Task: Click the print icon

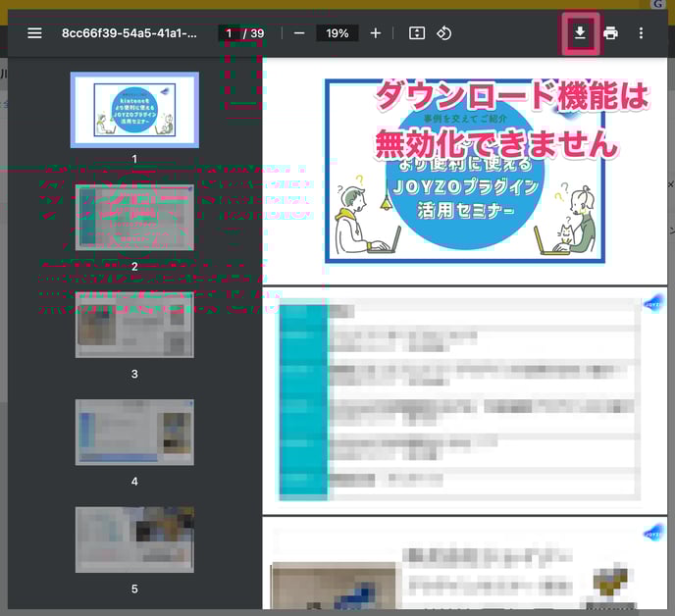Action: [x=610, y=33]
